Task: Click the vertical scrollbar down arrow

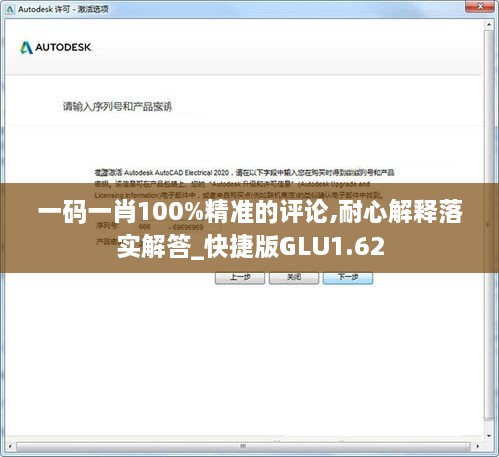Action: [x=489, y=436]
